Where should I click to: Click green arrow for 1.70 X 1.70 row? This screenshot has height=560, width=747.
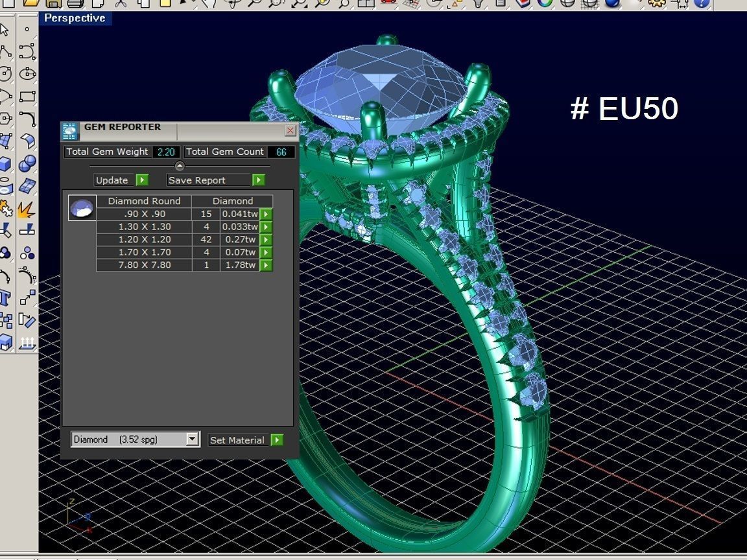click(x=266, y=252)
